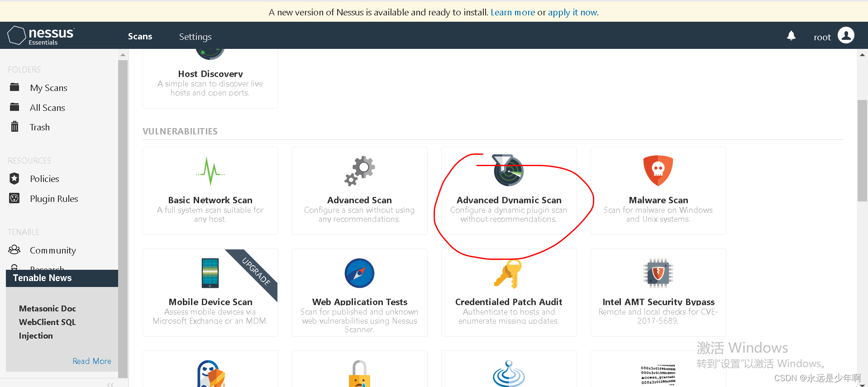868x387 pixels.
Task: Click the main page vertical scrollbar thumb
Action: click(862, 151)
